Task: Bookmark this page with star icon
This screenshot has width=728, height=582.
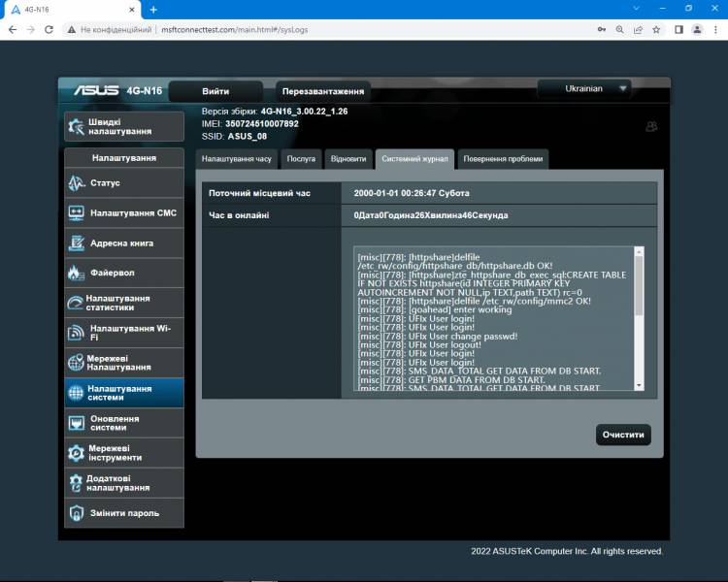Action: click(x=656, y=30)
